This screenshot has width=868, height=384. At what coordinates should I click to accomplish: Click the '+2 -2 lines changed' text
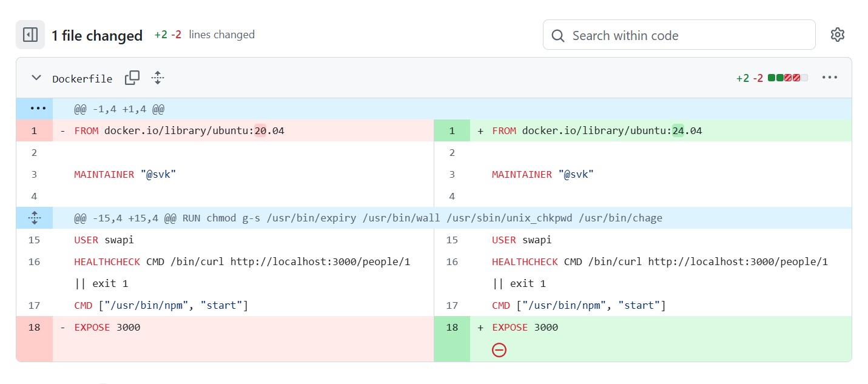click(200, 35)
